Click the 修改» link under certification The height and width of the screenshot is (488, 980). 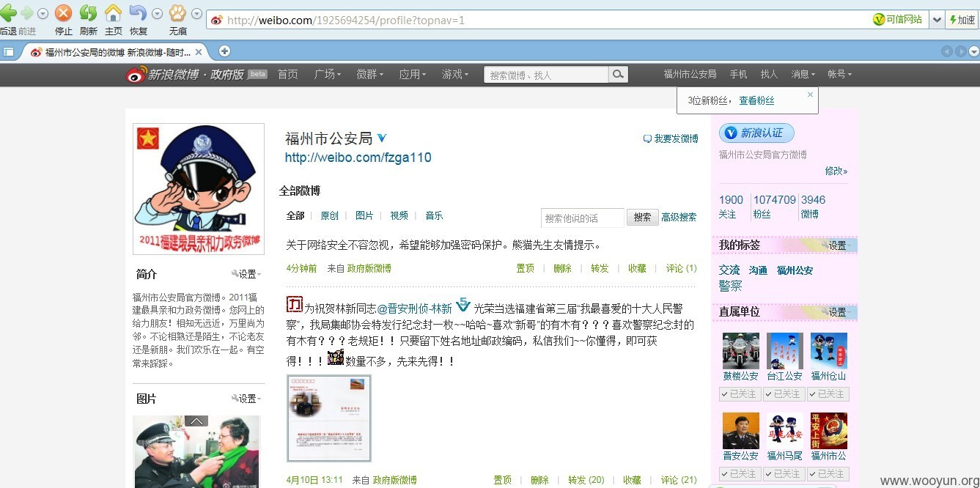(x=836, y=171)
